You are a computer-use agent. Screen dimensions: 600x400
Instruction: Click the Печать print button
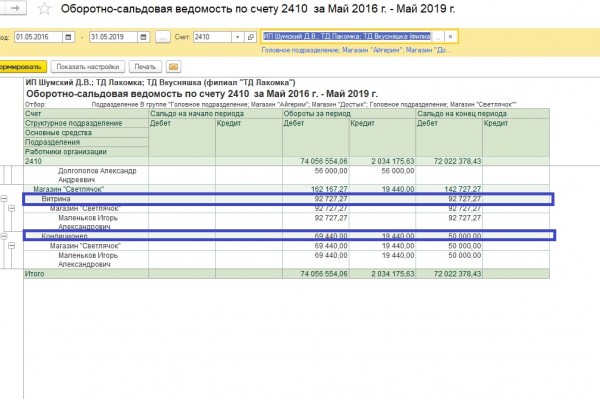(x=145, y=67)
